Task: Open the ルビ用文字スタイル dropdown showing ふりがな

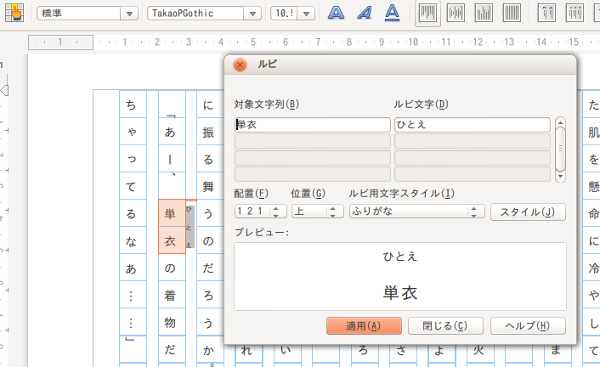Action: tap(417, 211)
